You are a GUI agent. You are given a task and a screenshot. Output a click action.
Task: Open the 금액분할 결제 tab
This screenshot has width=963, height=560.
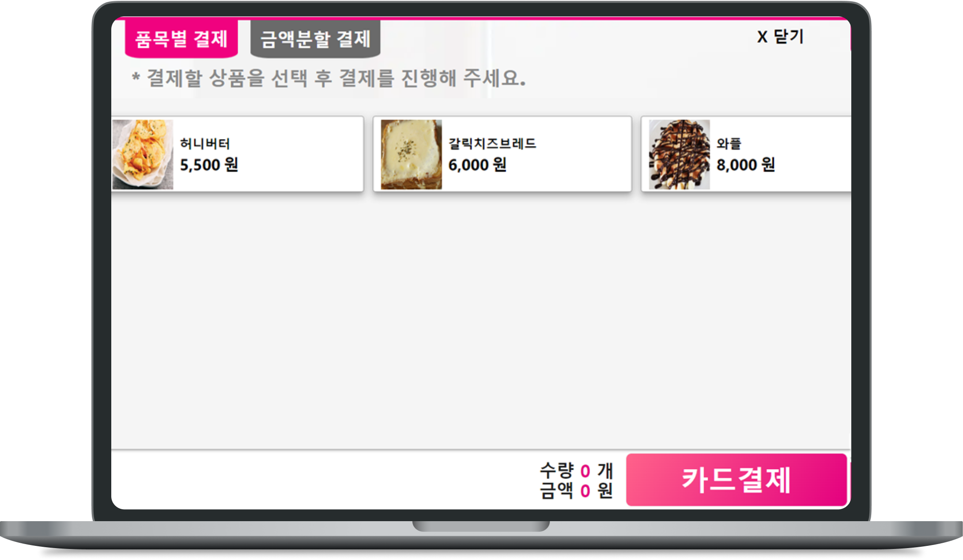click(x=315, y=39)
